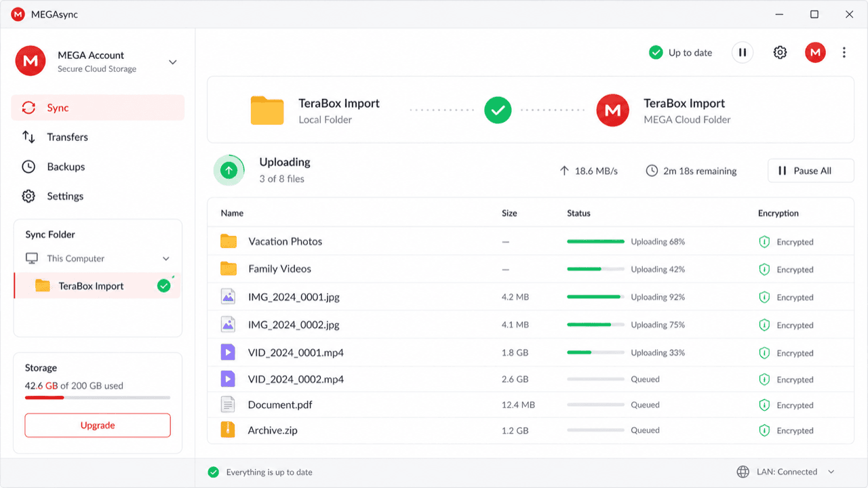Click the 2m 18s remaining indicator

click(x=691, y=171)
